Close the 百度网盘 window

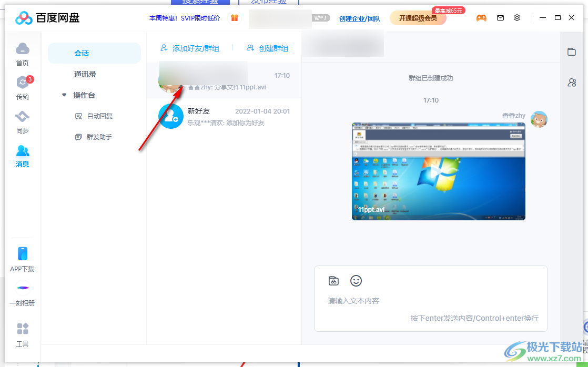point(572,18)
